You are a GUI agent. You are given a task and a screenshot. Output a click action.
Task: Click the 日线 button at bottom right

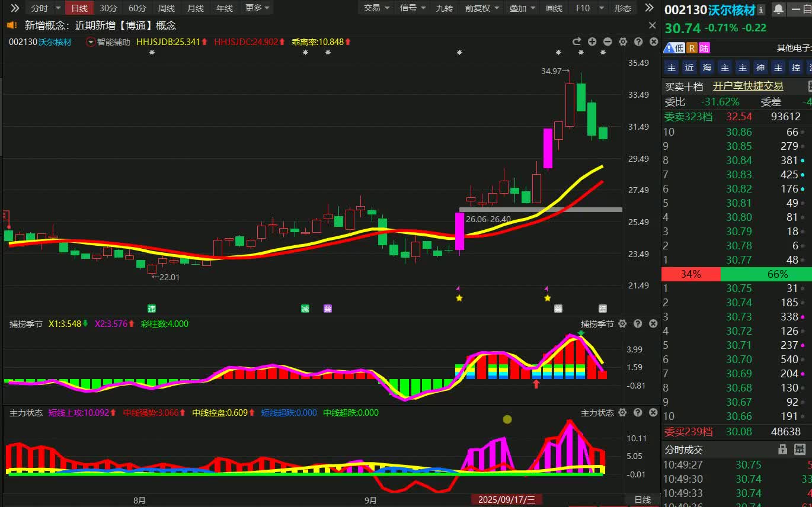[642, 500]
